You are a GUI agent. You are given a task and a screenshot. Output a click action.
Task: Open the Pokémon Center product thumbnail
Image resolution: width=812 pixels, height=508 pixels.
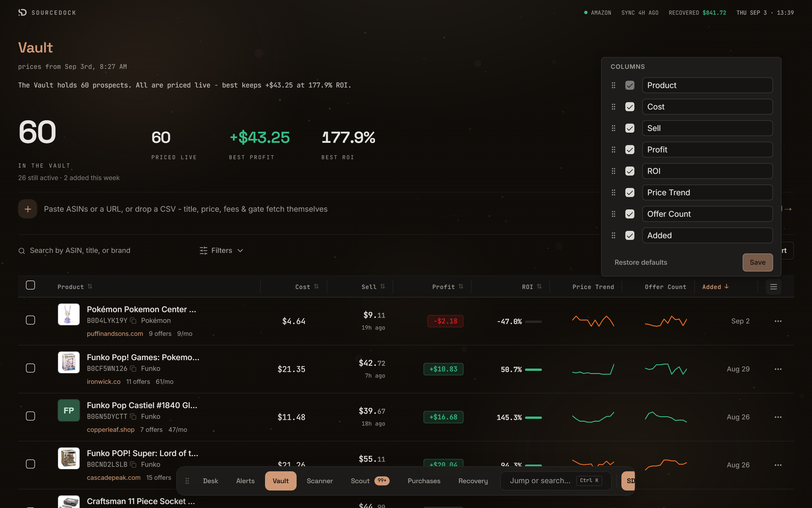(x=69, y=314)
